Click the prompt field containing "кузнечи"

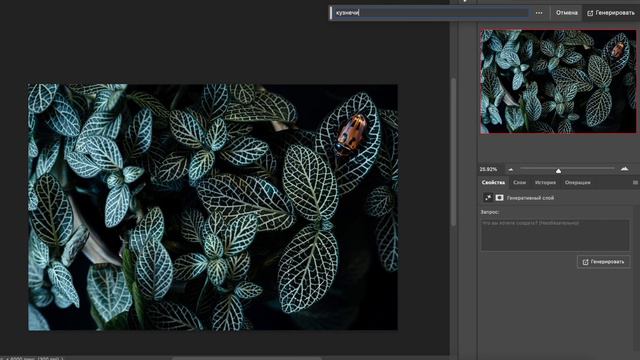tap(431, 13)
